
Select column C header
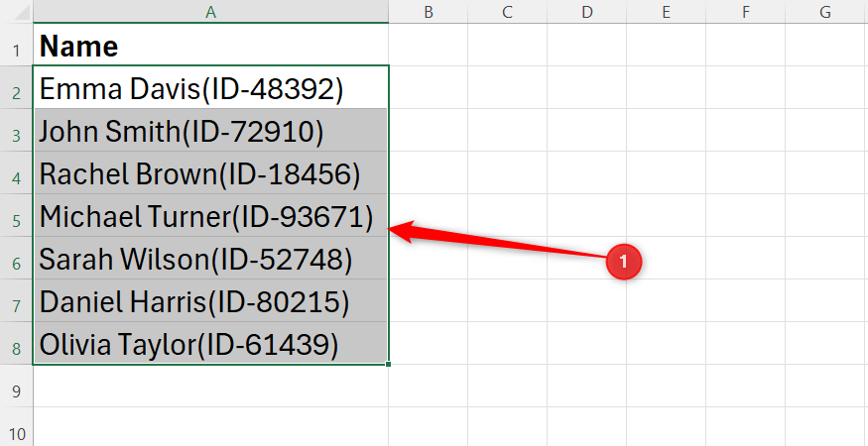point(507,12)
